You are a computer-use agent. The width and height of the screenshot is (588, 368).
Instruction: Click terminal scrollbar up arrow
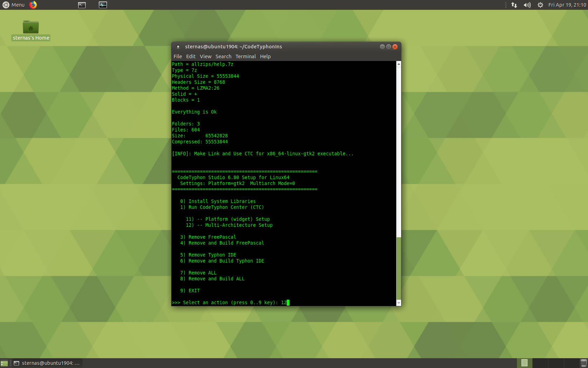point(399,64)
